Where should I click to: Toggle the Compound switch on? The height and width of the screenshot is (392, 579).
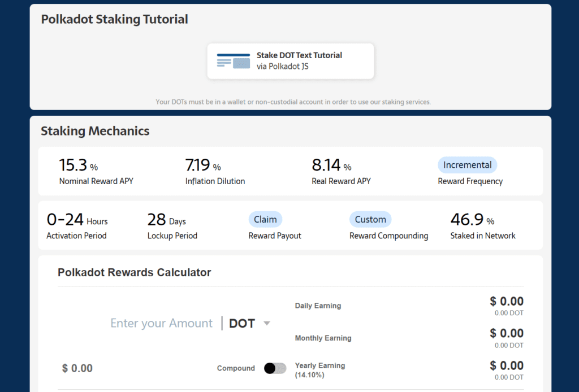275,368
